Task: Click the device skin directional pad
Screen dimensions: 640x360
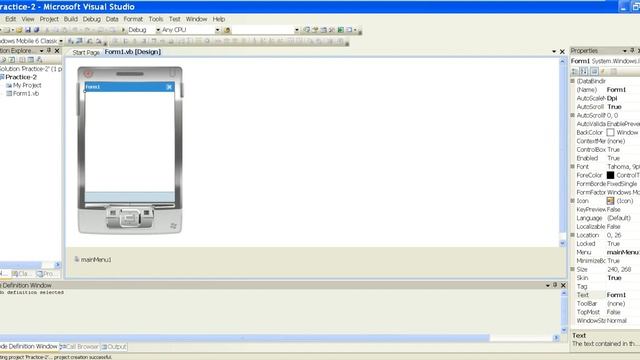Action: pos(130,218)
